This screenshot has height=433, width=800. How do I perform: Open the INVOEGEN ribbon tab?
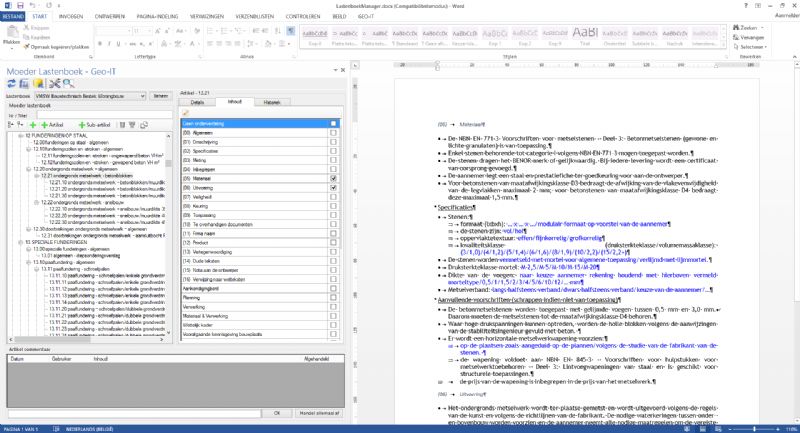coord(71,17)
